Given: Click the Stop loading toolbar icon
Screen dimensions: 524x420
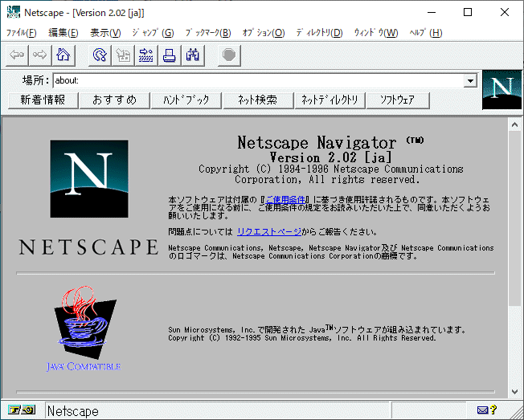Looking at the screenshot, I should pos(229,55).
